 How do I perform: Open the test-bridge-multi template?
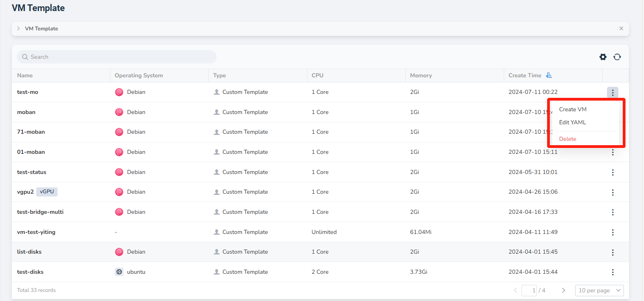[x=40, y=212]
